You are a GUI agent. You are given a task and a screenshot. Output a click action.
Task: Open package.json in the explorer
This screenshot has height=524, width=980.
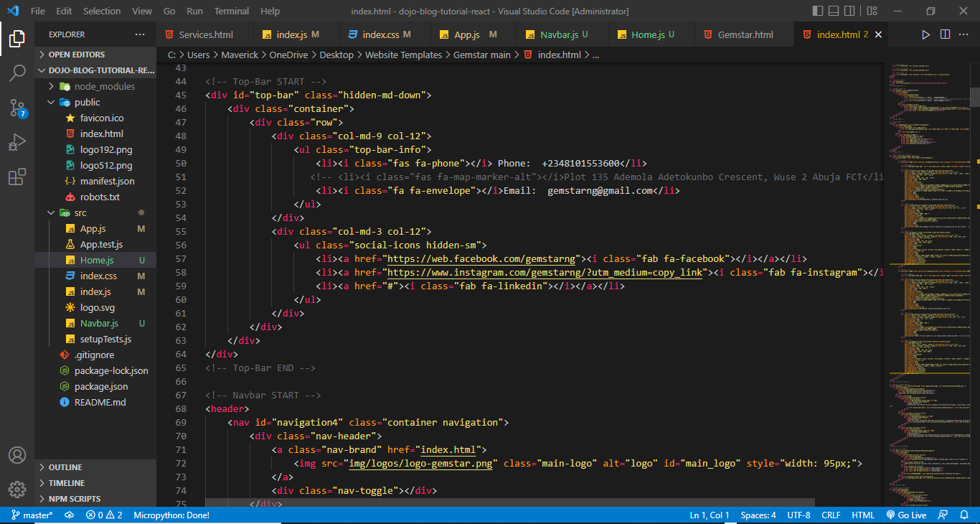tap(101, 386)
